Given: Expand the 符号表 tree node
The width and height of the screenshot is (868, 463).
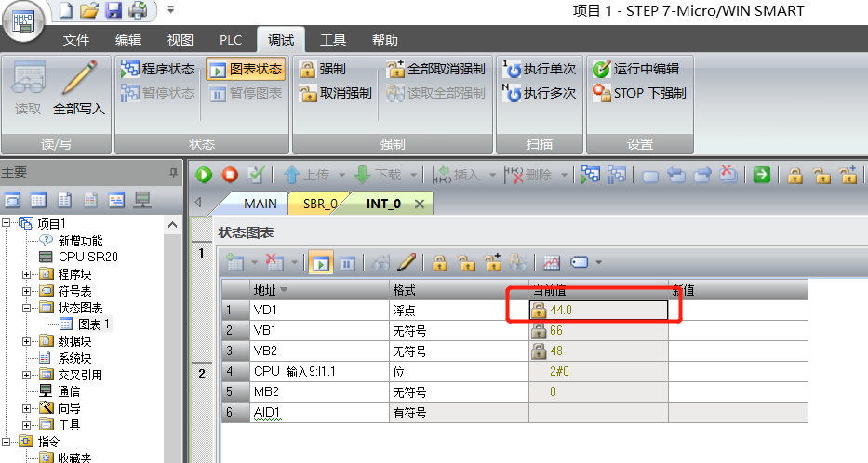Looking at the screenshot, I should pyautogui.click(x=26, y=291).
